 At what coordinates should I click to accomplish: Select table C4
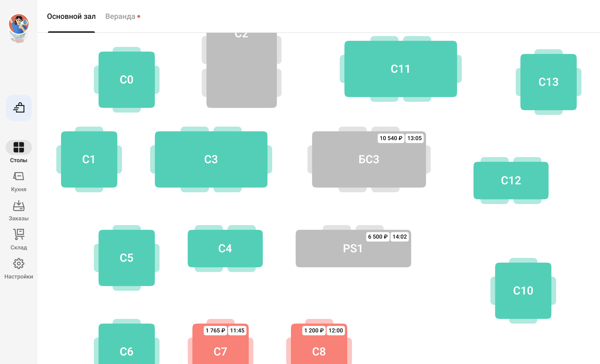pos(225,248)
